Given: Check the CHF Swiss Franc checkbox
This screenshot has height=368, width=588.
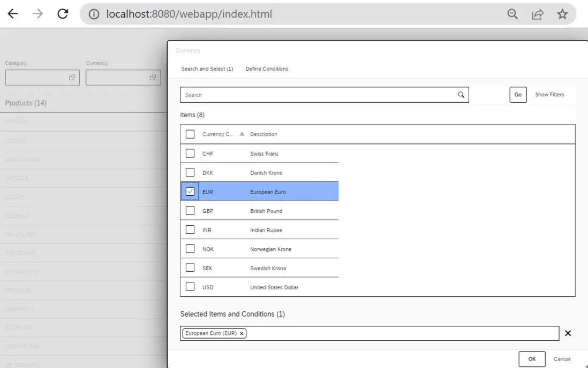Looking at the screenshot, I should pyautogui.click(x=190, y=153).
